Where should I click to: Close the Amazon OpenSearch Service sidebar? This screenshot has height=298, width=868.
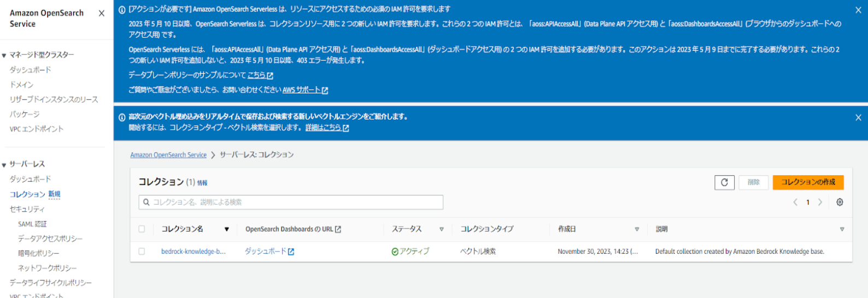point(101,14)
